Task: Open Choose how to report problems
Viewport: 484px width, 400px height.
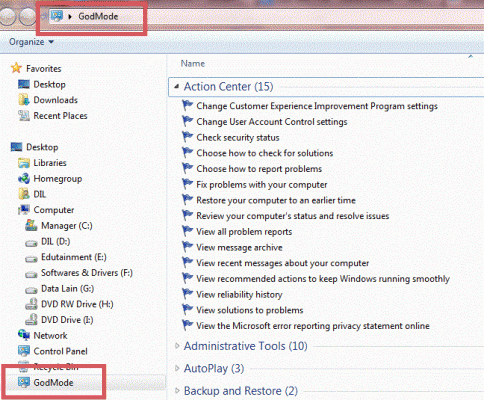Action: tap(259, 169)
